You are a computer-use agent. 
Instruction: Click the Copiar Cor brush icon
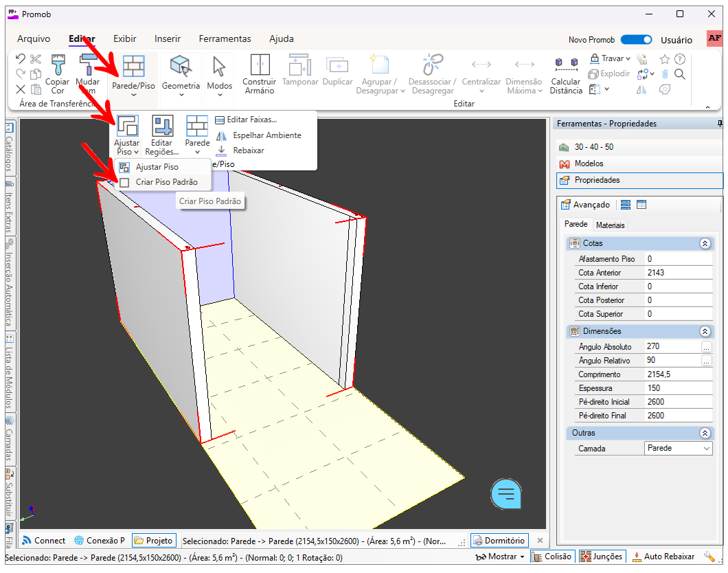[57, 74]
